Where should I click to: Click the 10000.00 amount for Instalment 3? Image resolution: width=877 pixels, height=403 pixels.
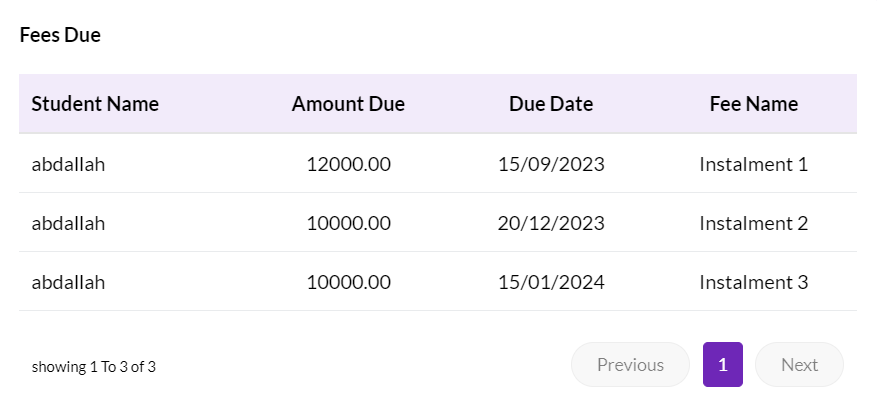348,282
